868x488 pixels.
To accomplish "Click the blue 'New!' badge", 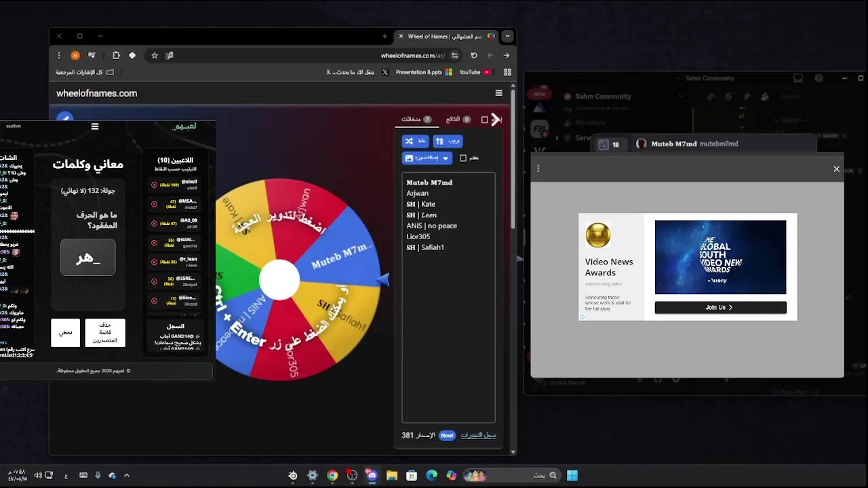I will (x=447, y=435).
